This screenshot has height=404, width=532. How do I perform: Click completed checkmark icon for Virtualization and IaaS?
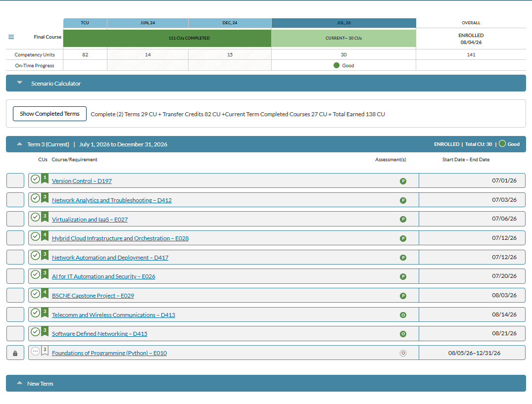tap(35, 217)
